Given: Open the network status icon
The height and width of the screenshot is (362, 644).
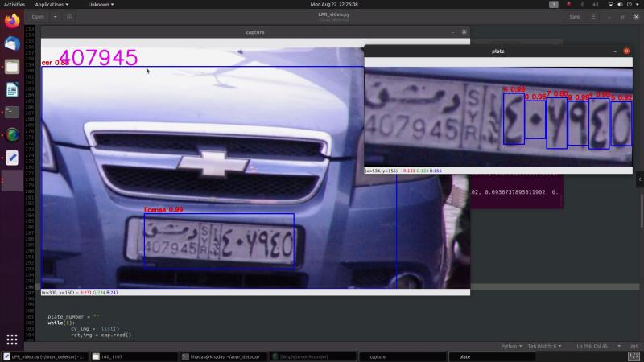Looking at the screenshot, I should pyautogui.click(x=610, y=5).
